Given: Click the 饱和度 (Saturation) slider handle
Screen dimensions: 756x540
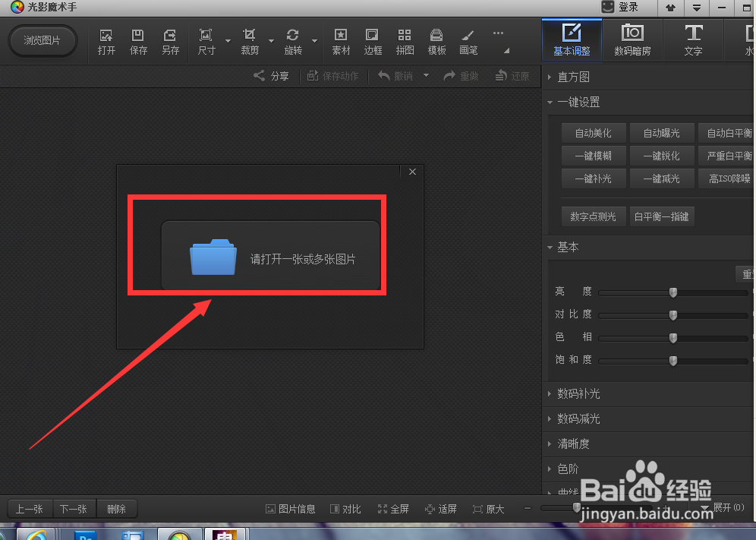Looking at the screenshot, I should pos(673,361).
